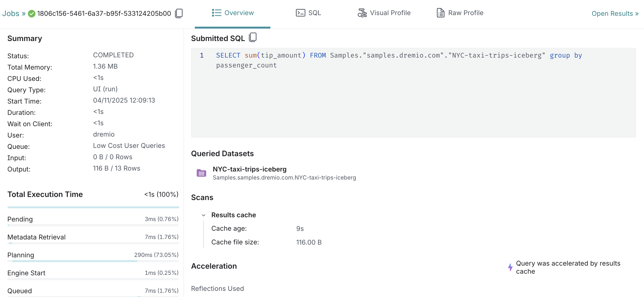The width and height of the screenshot is (644, 297).
Task: Click the purple lightning acceleration icon
Action: 510,267
